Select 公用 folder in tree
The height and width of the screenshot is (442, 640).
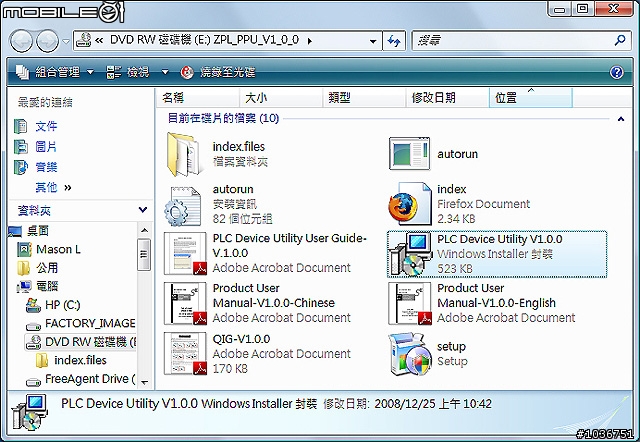coord(47,268)
